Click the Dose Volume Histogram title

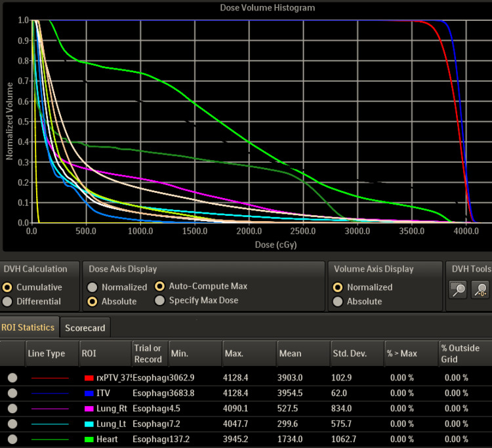[268, 7]
